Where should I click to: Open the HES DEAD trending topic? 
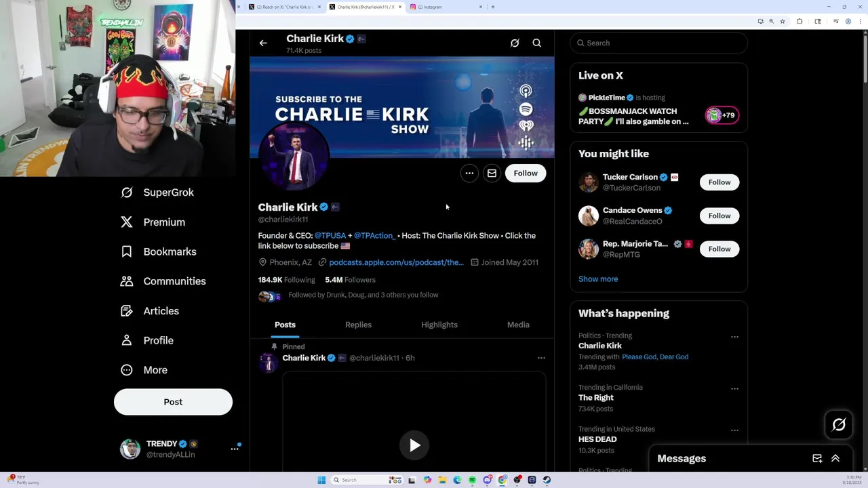597,439
